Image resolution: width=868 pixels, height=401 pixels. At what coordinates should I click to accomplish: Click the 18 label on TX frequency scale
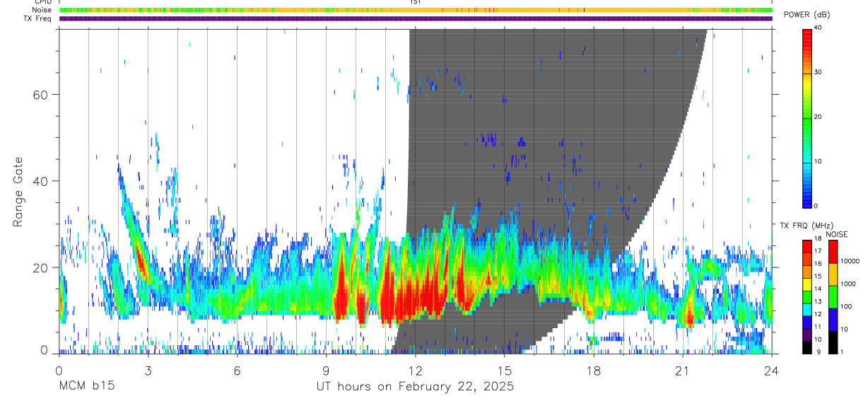[818, 240]
